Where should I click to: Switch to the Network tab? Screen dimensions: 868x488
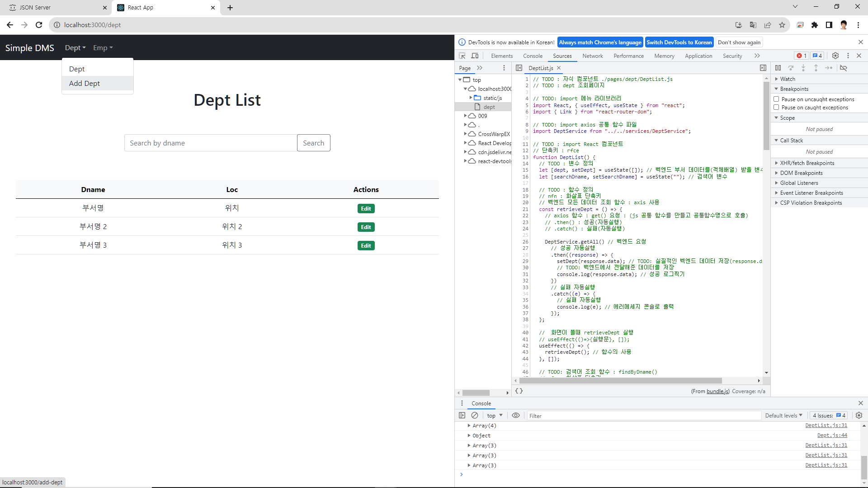[x=592, y=56]
